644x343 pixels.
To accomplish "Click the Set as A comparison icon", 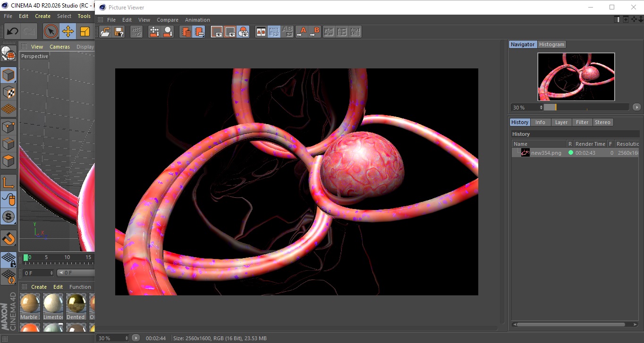I will pos(301,32).
